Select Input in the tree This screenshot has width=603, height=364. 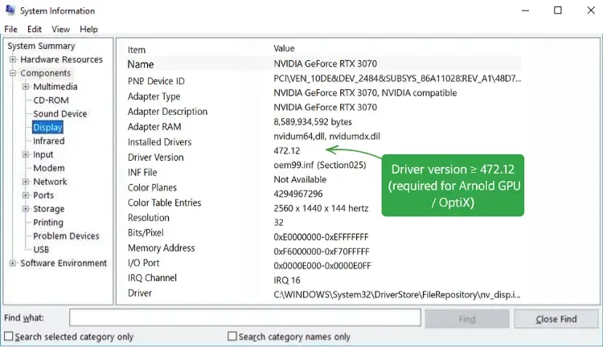43,154
